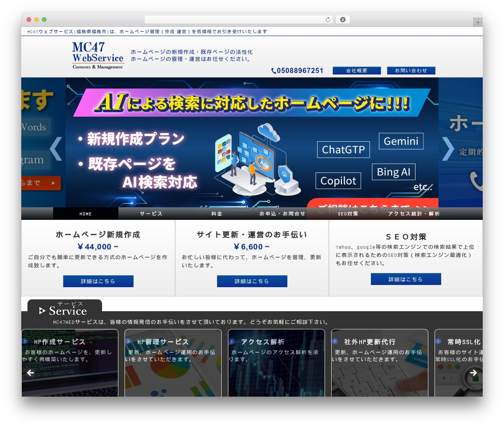The height and width of the screenshot is (427, 504).
Task: Open the 社外HP更新代行 card
Action: coord(380,363)
